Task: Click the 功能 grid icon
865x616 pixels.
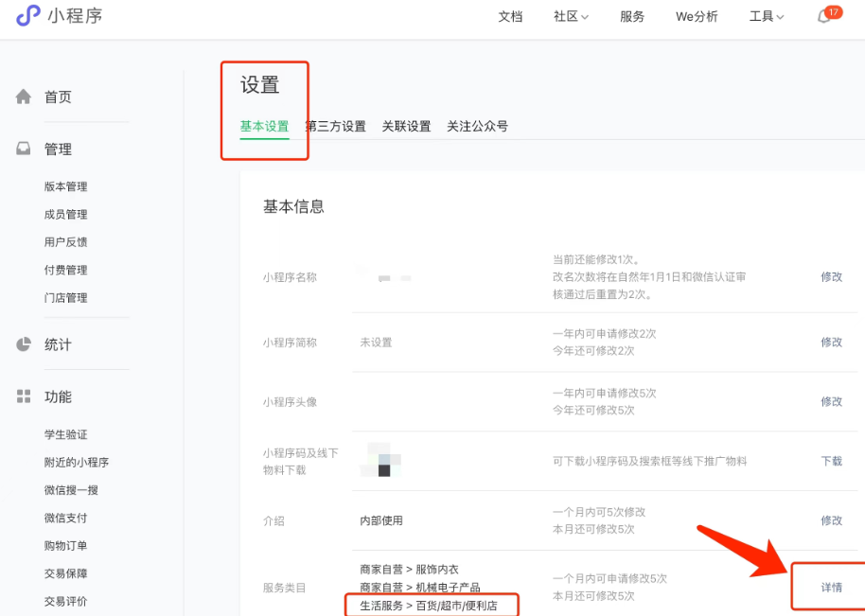Action: 24,396
